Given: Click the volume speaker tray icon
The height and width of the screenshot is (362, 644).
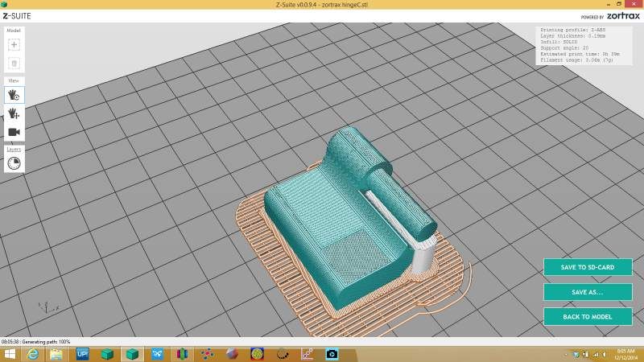Looking at the screenshot, I should click(x=605, y=354).
